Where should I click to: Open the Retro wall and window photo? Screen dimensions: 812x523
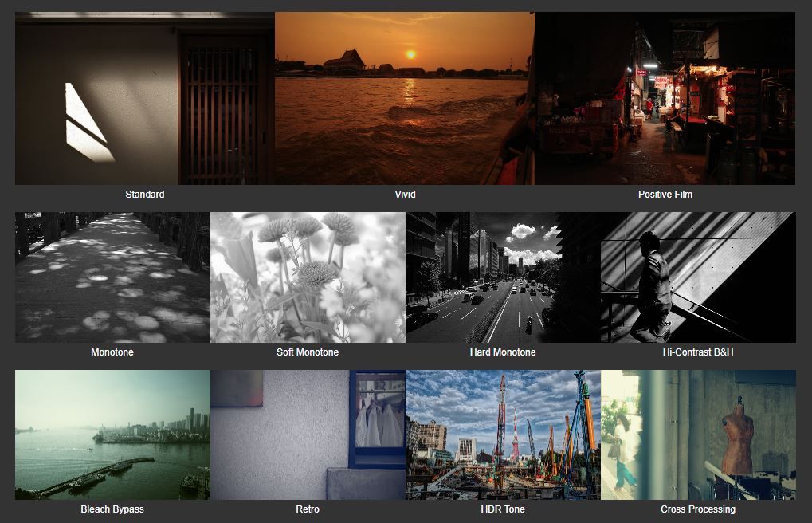pyautogui.click(x=308, y=435)
